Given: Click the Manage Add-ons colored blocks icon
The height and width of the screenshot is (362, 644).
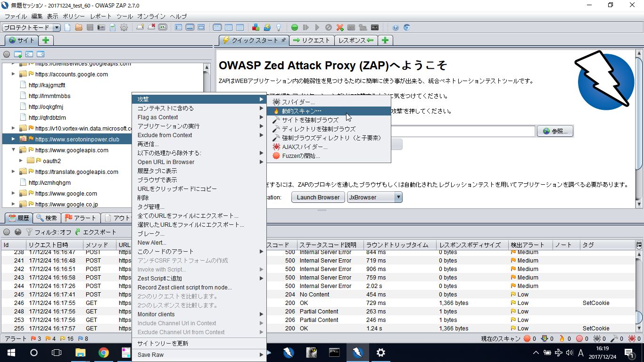Looking at the screenshot, I should 256,27.
